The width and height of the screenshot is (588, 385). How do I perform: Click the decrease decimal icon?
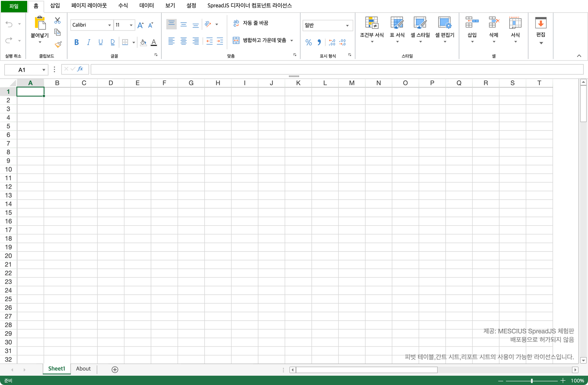(x=342, y=42)
